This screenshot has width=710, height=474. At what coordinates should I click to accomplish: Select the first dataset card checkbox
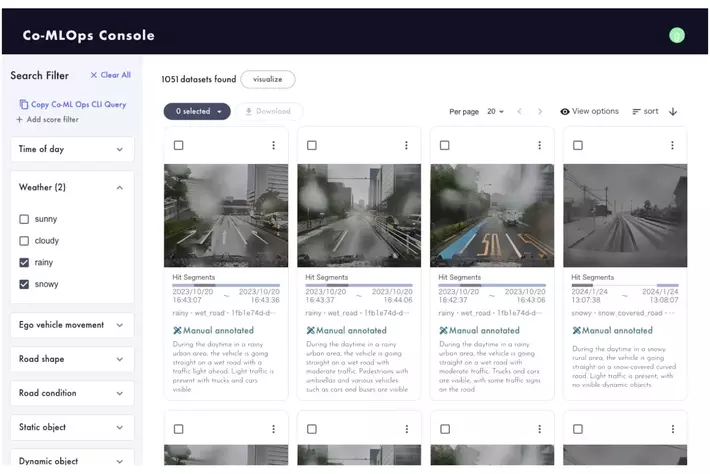[178, 145]
